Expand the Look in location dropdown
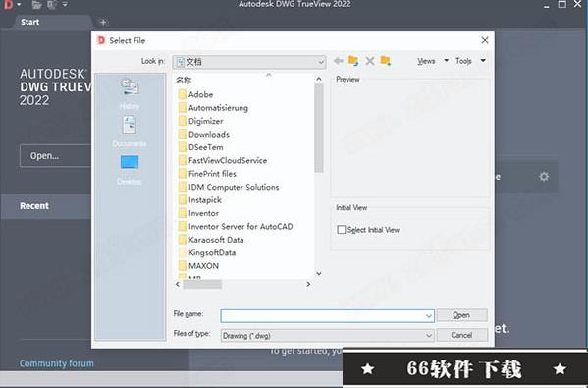 click(321, 62)
